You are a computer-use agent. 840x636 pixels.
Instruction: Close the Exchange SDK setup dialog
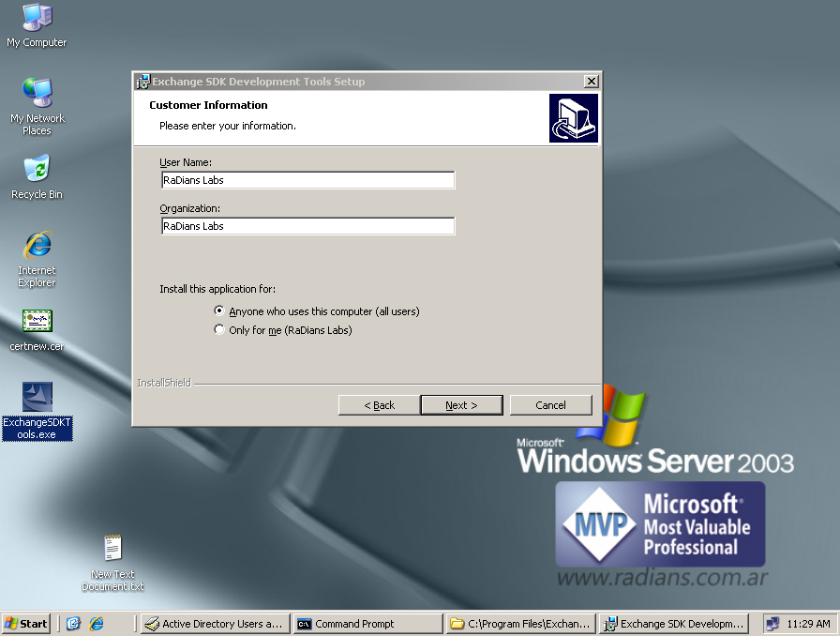(x=590, y=82)
